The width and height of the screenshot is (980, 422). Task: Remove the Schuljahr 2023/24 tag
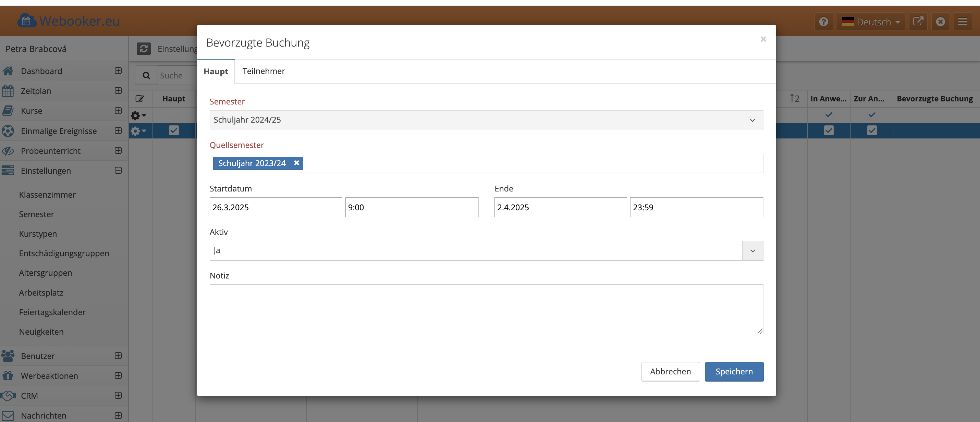[296, 163]
